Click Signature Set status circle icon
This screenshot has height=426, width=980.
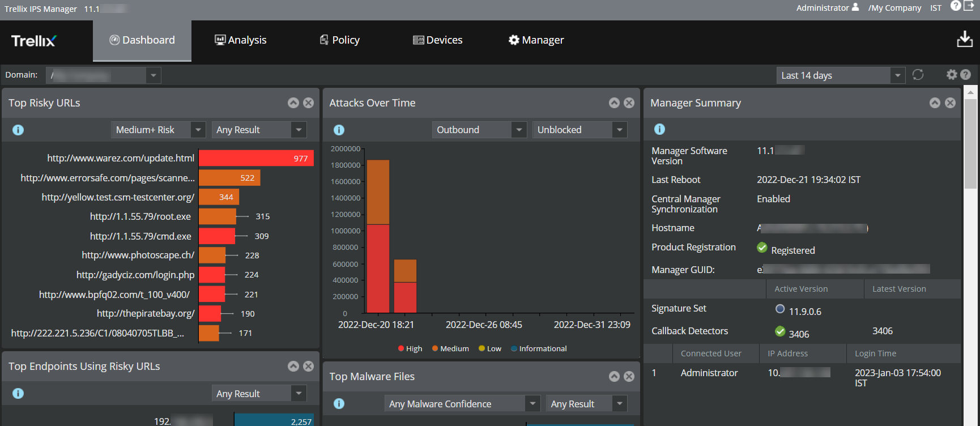[780, 309]
